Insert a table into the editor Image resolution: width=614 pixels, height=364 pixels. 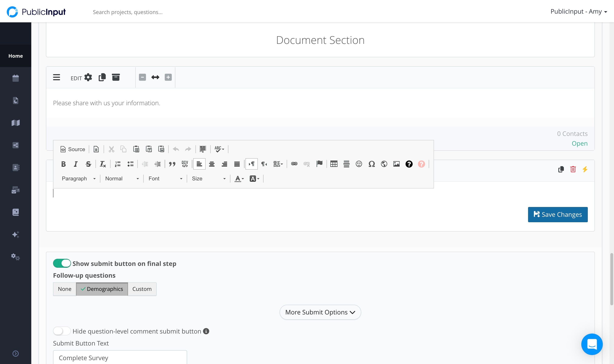[x=334, y=164]
